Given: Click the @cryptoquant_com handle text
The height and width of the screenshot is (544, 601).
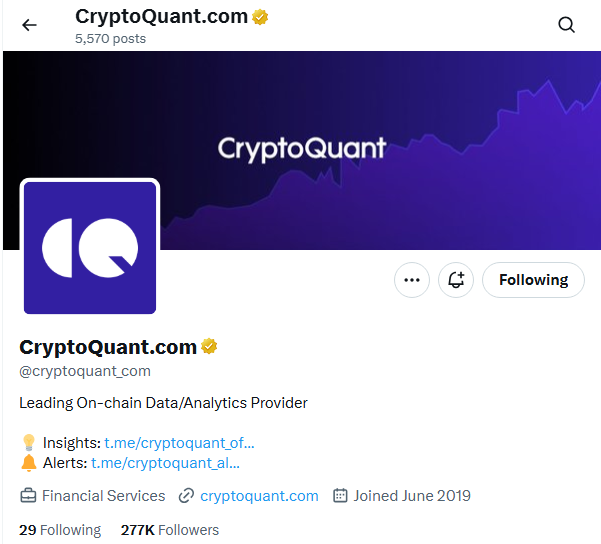Looking at the screenshot, I should coord(85,371).
